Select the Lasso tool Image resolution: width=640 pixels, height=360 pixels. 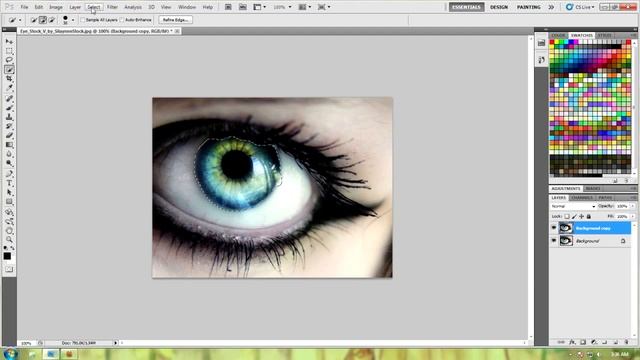(9, 60)
